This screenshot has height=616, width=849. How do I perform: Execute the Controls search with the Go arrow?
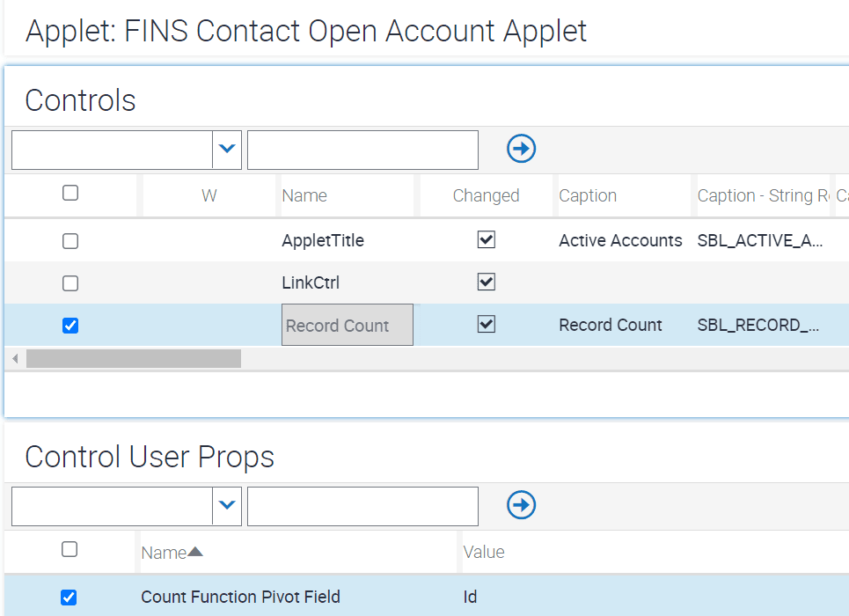point(521,150)
